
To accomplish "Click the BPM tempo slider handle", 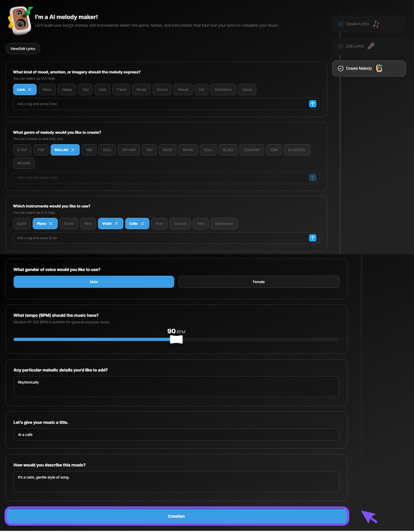I will click(176, 340).
